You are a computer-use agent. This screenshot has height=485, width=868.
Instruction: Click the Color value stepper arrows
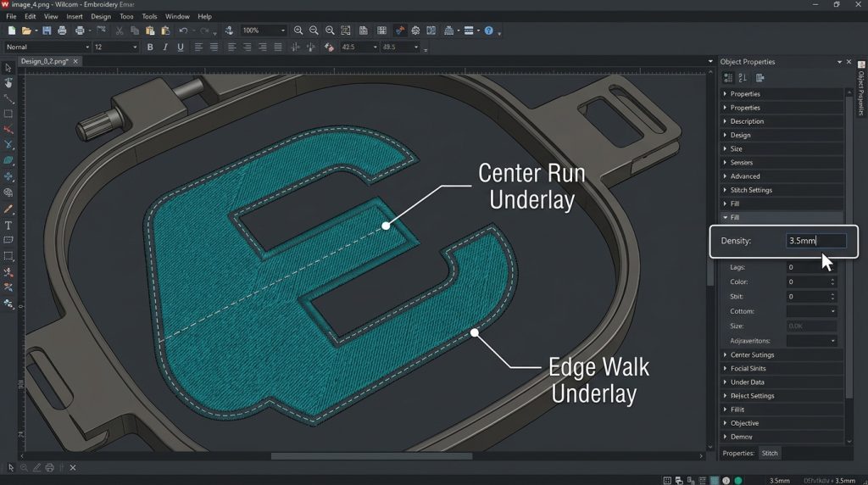[832, 282]
